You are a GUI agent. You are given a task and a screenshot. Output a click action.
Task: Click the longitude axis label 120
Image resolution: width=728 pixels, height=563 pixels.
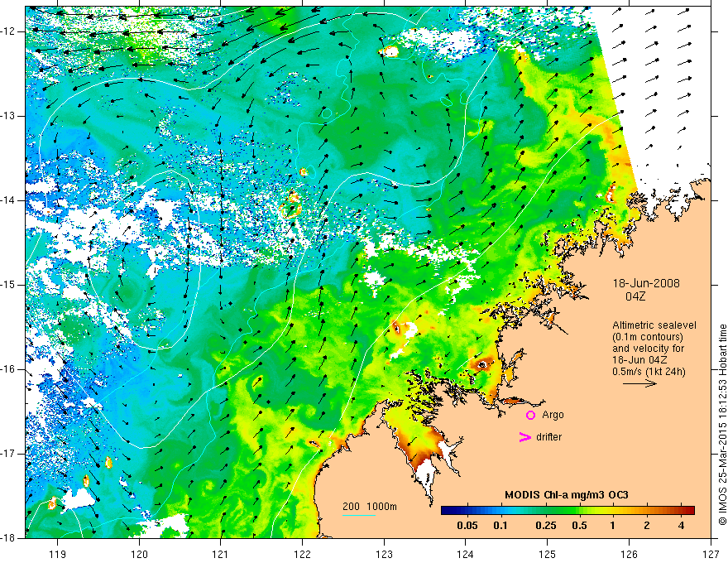139,554
